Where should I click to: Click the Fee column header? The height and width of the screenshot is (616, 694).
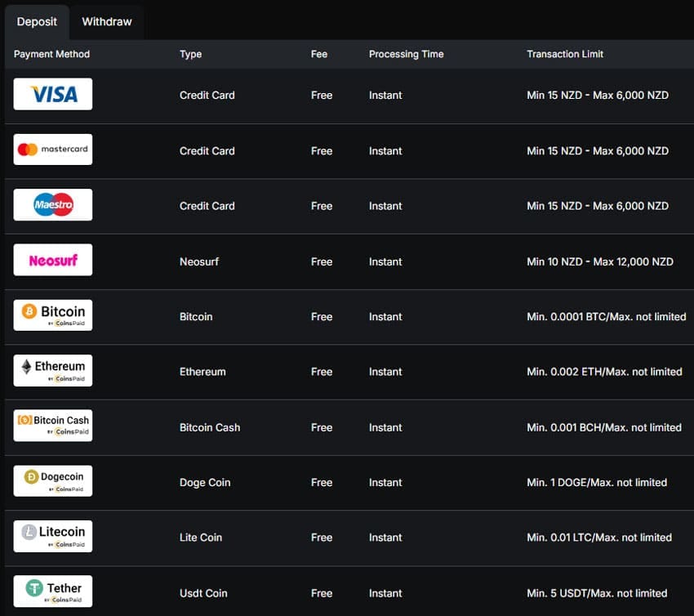[318, 54]
